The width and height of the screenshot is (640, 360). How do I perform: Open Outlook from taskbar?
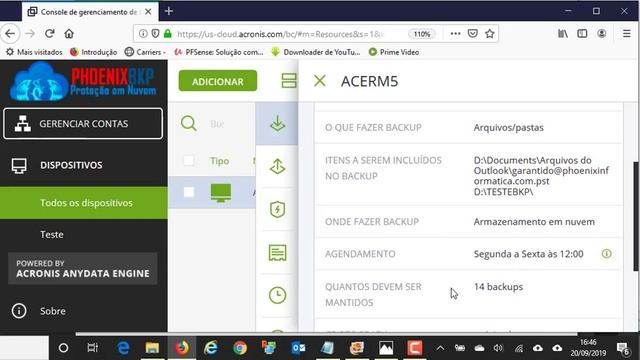(298, 348)
